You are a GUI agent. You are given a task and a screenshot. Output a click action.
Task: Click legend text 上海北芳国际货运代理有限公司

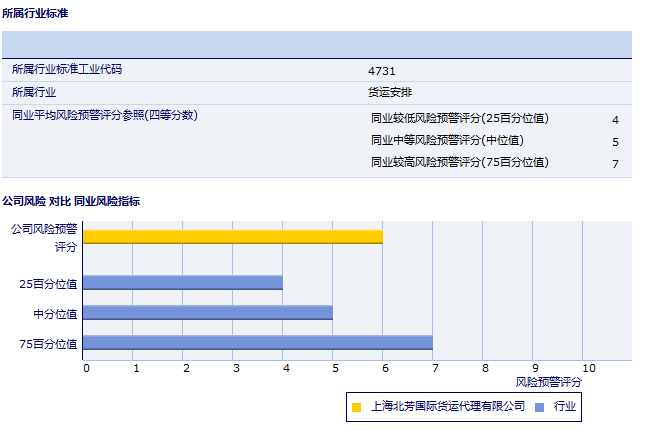pos(447,407)
